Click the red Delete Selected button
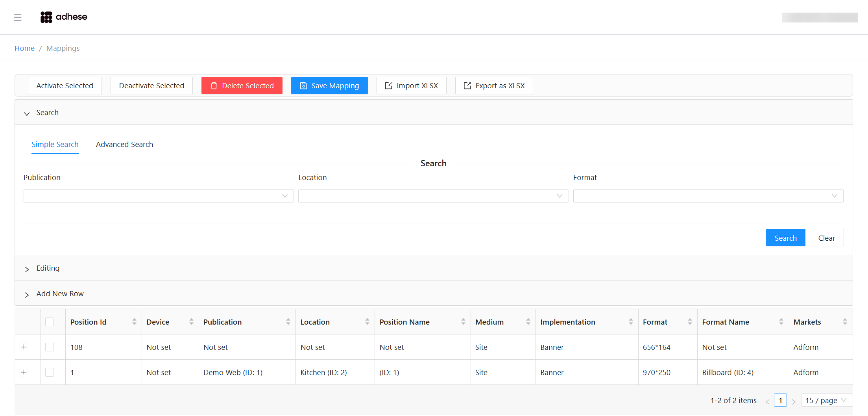The width and height of the screenshot is (868, 416). (x=242, y=85)
